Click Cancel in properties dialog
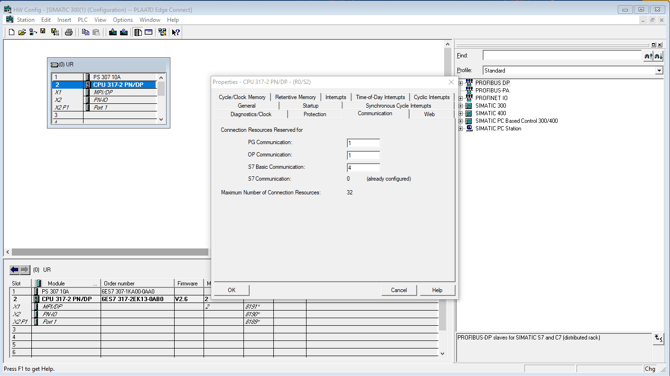670x376 pixels. click(x=399, y=290)
